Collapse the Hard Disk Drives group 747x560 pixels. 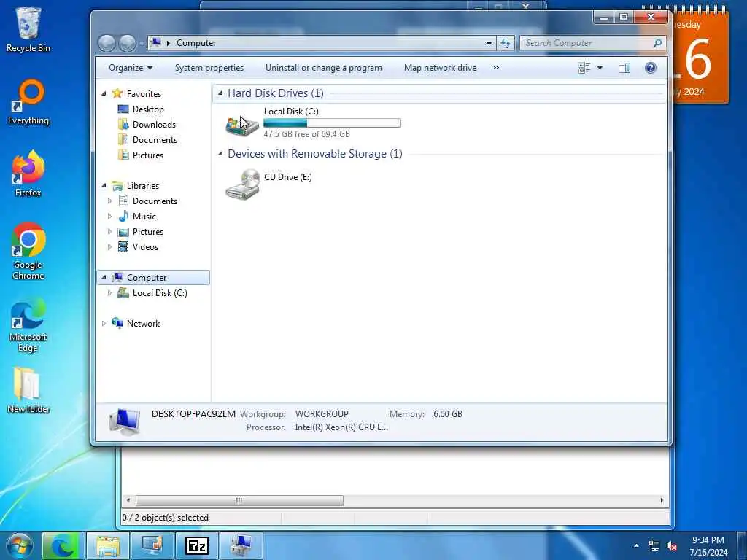pyautogui.click(x=220, y=93)
